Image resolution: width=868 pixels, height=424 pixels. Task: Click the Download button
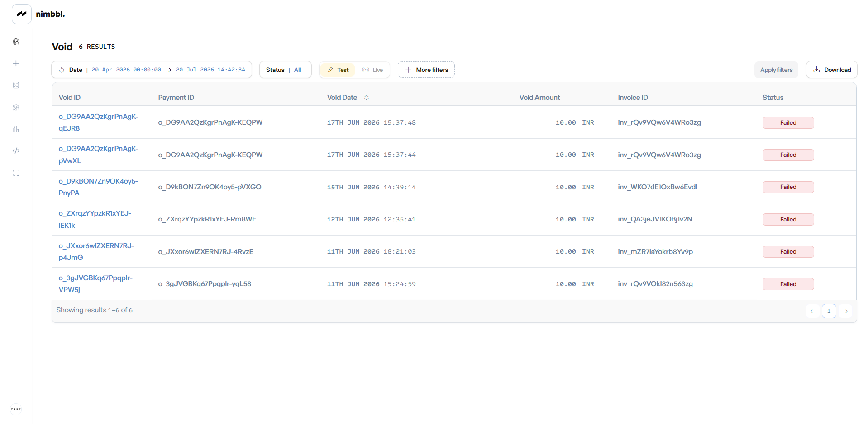832,70
